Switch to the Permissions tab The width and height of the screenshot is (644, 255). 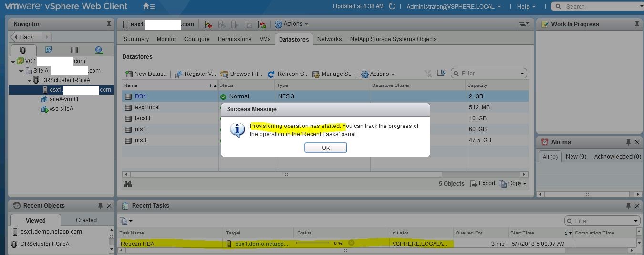click(235, 39)
